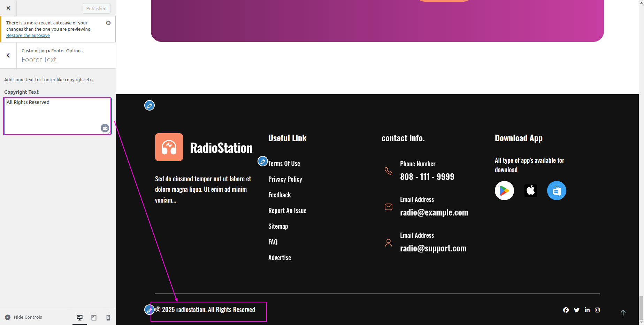The width and height of the screenshot is (644, 325).
Task: Switch to tablet preview mode
Action: pyautogui.click(x=94, y=318)
